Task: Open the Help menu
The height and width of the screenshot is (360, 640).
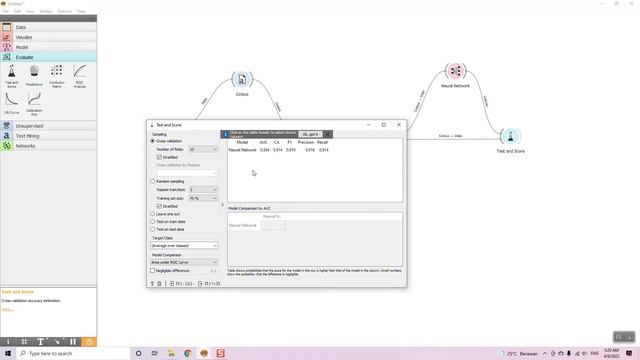Action: point(81,11)
